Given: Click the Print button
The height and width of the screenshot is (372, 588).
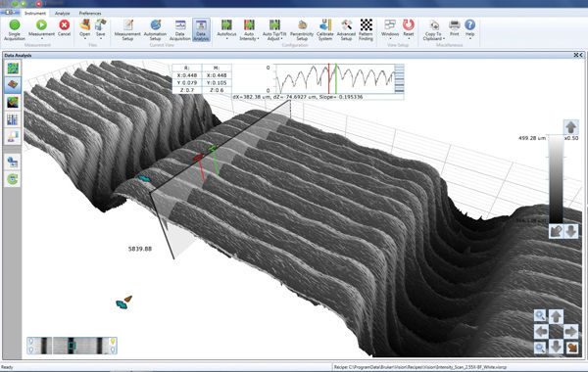Looking at the screenshot, I should 455,28.
